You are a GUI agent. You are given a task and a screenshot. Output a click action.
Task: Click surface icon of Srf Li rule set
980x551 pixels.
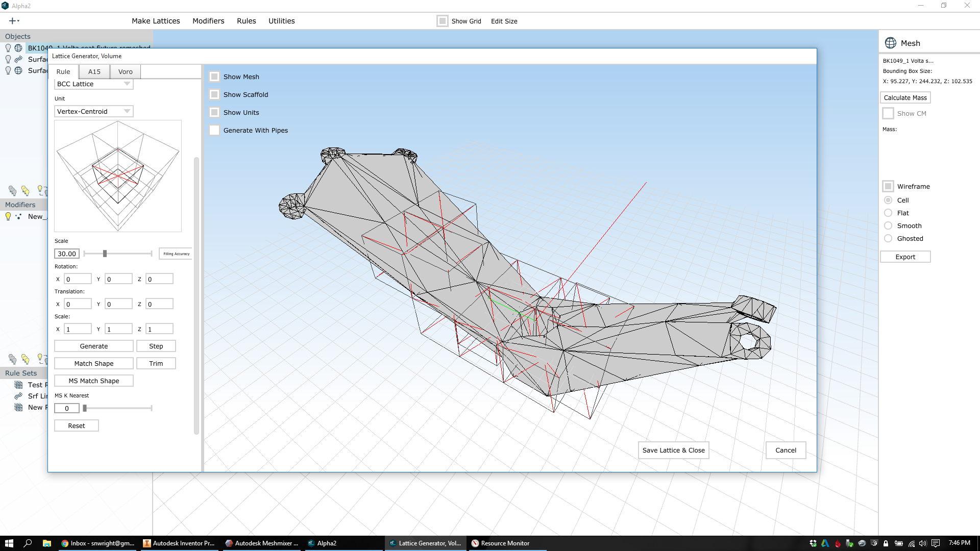tap(18, 396)
